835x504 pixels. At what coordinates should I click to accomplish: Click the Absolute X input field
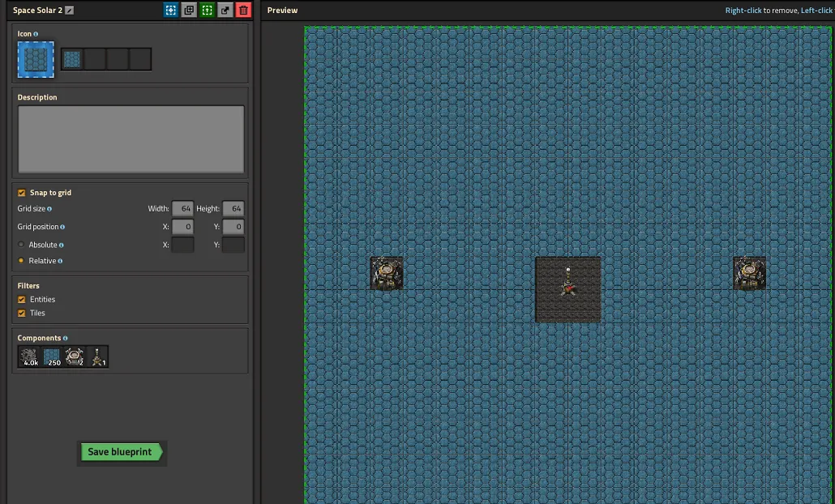click(x=182, y=245)
